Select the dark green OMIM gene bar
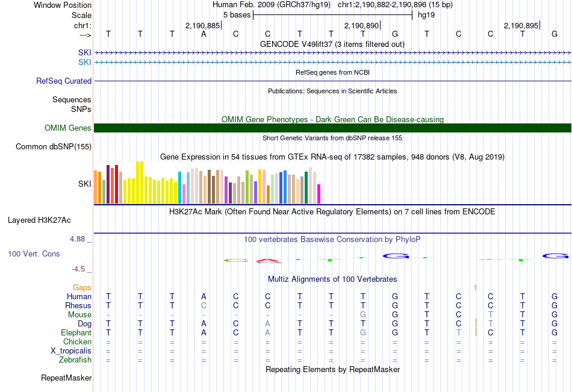The width and height of the screenshot is (572, 392). (333, 128)
